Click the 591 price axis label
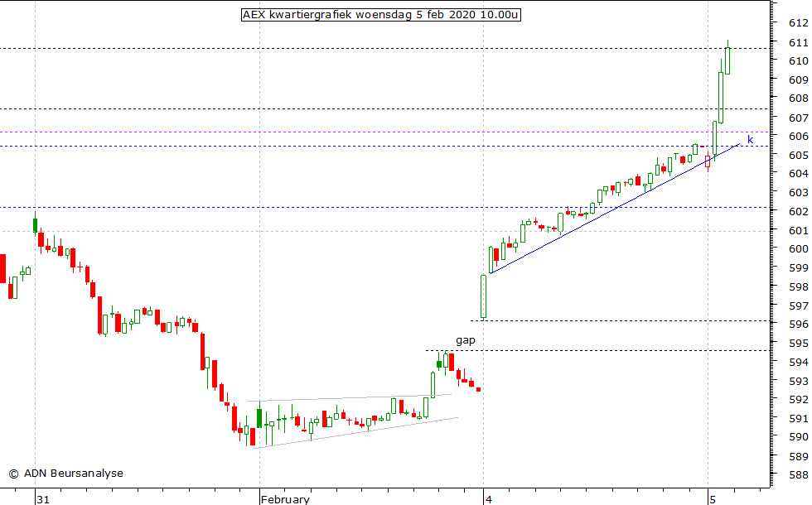This screenshot has width=812, height=505. (x=798, y=418)
